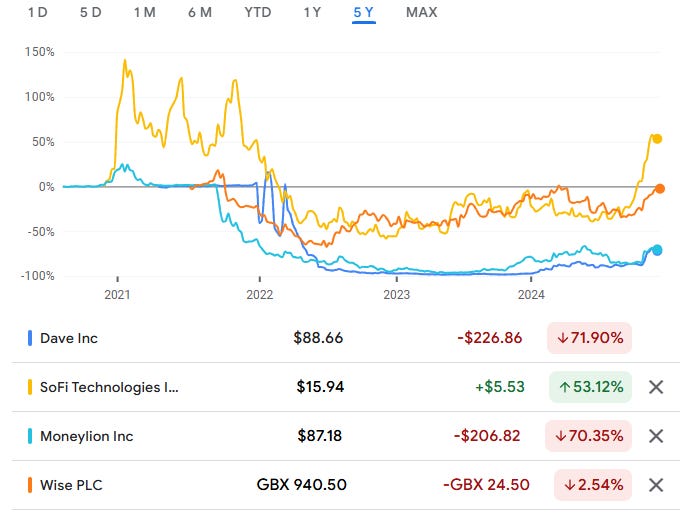Click Dave change value -$226.86
Screen dimensions: 693x513
coord(490,338)
